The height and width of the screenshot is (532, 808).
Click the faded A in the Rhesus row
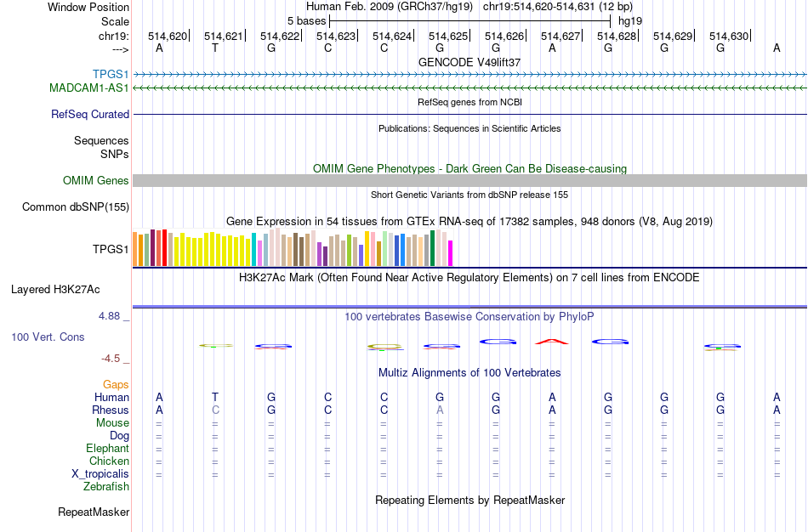coord(440,410)
